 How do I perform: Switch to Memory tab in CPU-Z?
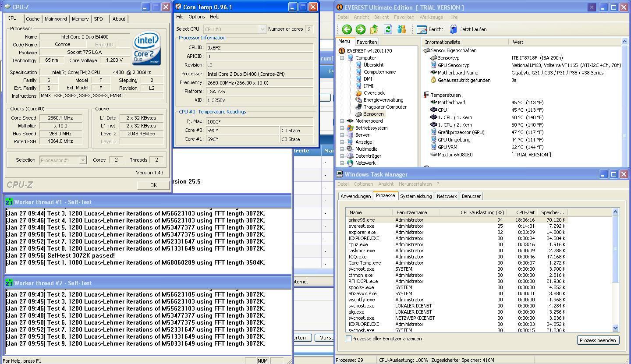coord(80,19)
